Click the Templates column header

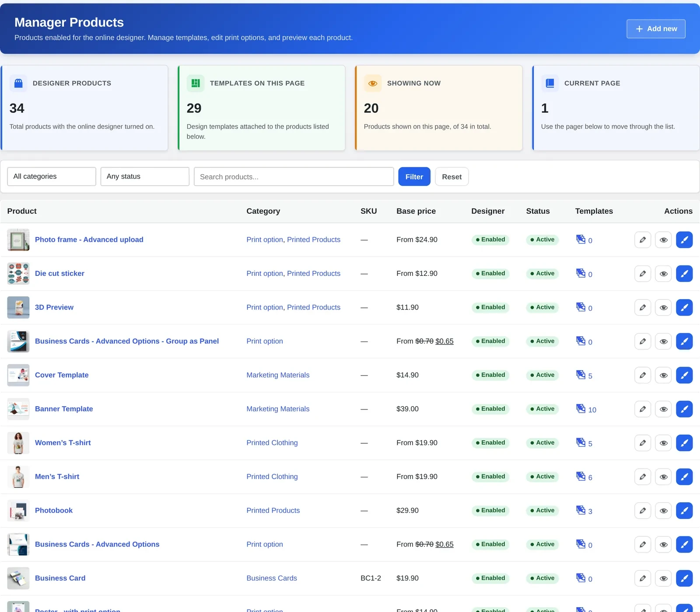click(594, 211)
